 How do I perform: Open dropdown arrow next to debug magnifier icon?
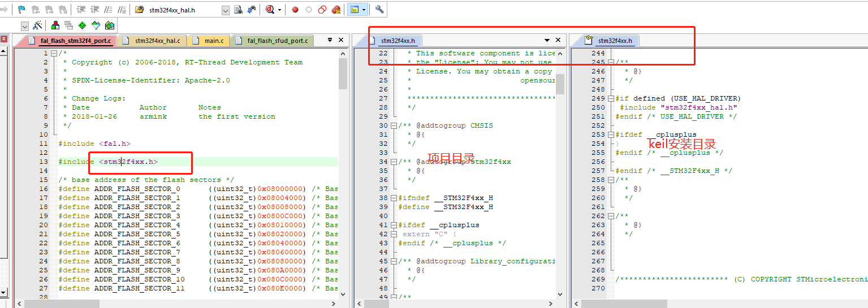280,10
